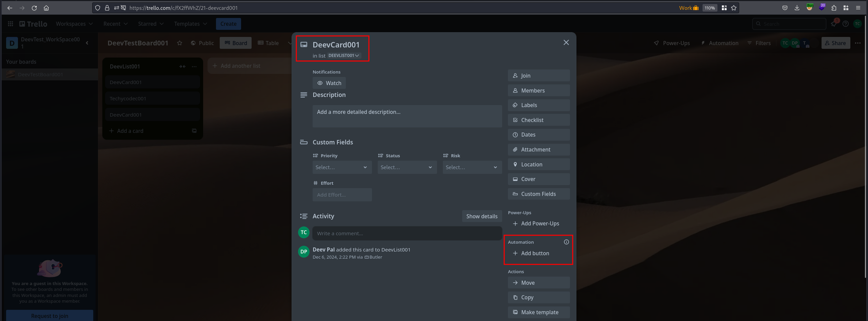Click the browser home icon
This screenshot has height=321, width=868.
[46, 8]
